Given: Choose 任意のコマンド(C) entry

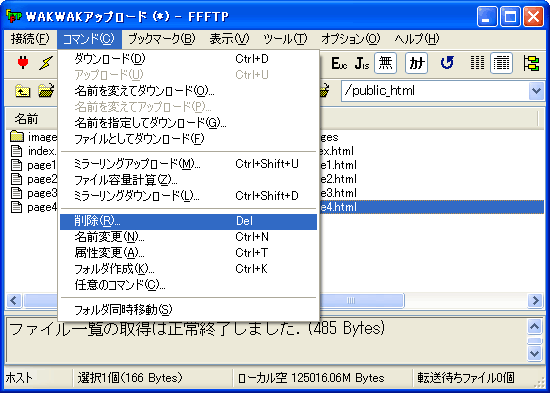Looking at the screenshot, I should pyautogui.click(x=189, y=285).
